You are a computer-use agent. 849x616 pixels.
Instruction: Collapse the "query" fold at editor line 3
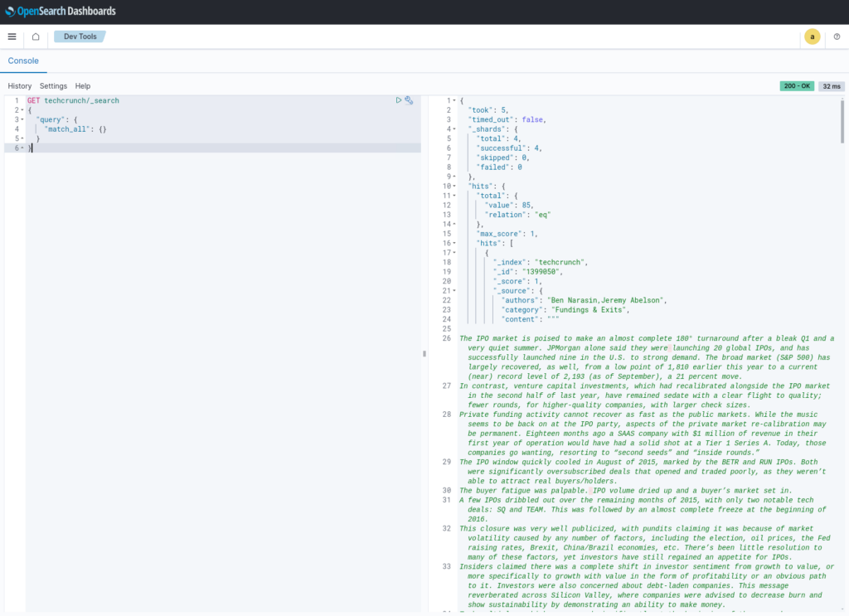coord(22,119)
